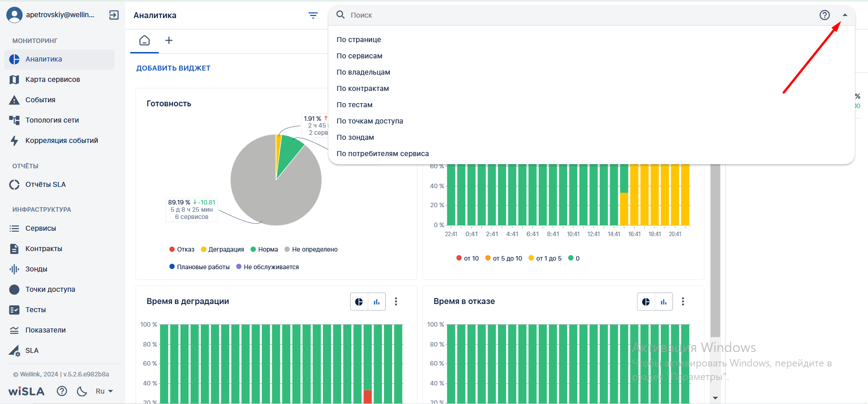Screen dimensions: 868x404
Task: Click the logout icon next to username
Action: [114, 15]
